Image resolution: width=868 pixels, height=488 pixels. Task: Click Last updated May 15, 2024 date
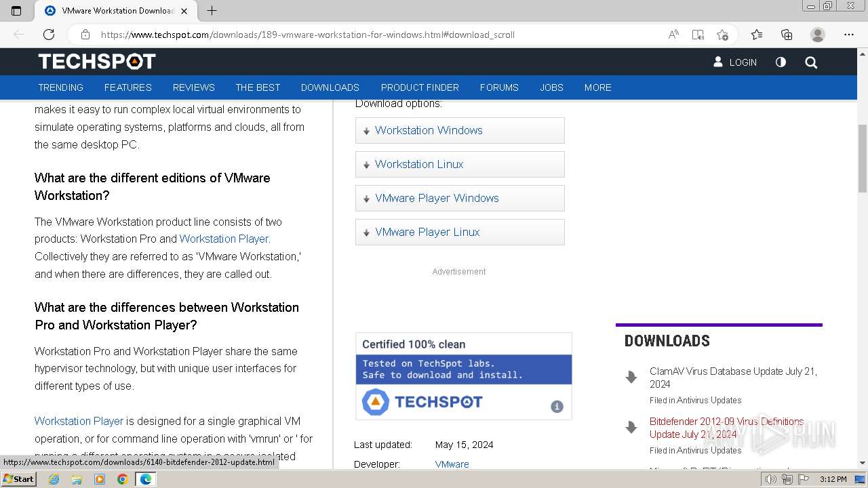pyautogui.click(x=464, y=445)
